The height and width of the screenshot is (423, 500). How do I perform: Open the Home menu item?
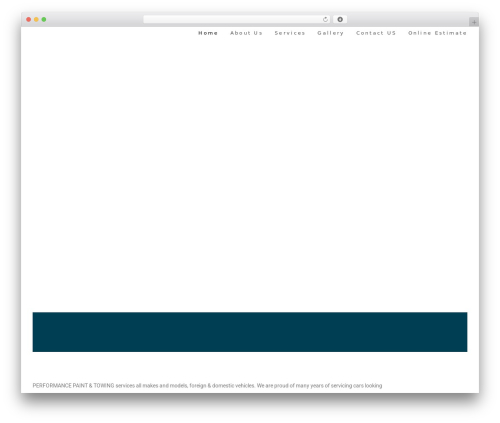[x=208, y=33]
